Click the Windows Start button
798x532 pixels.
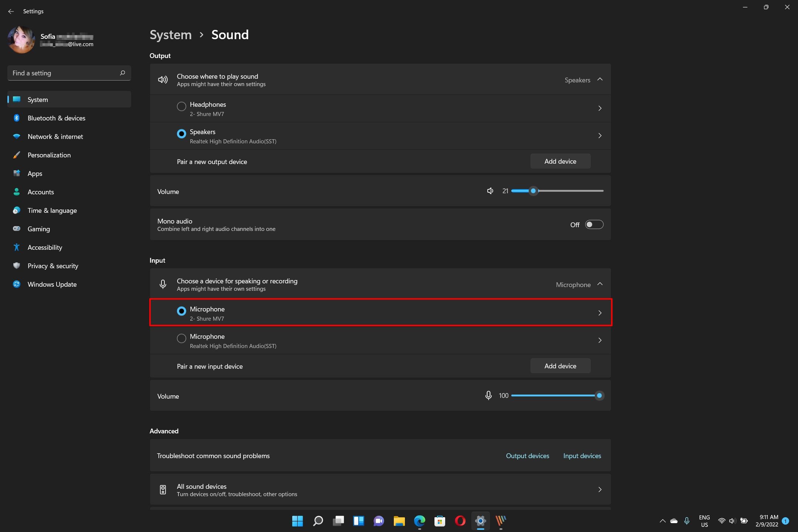click(x=297, y=521)
